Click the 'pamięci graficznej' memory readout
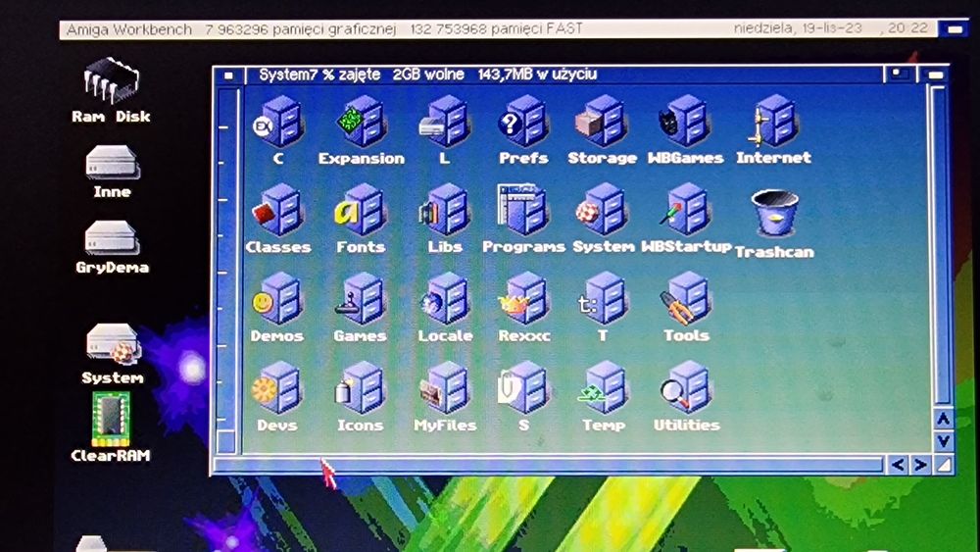The width and height of the screenshot is (980, 552). pos(301,29)
